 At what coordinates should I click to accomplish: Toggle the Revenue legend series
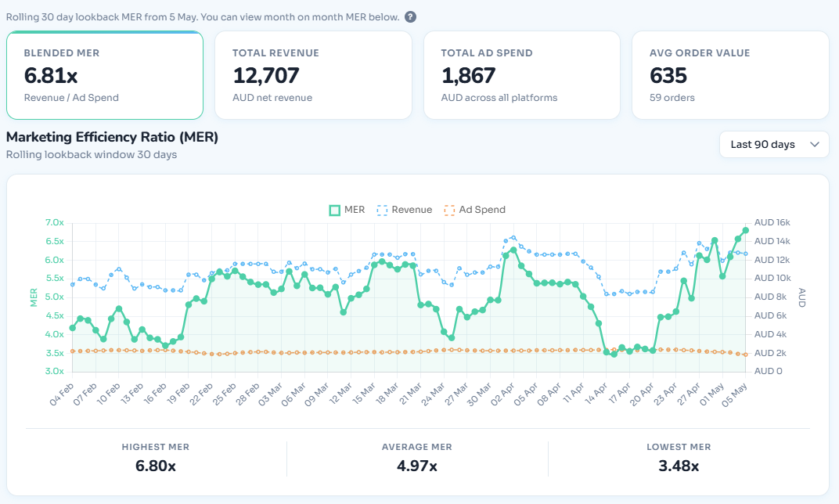click(x=405, y=210)
